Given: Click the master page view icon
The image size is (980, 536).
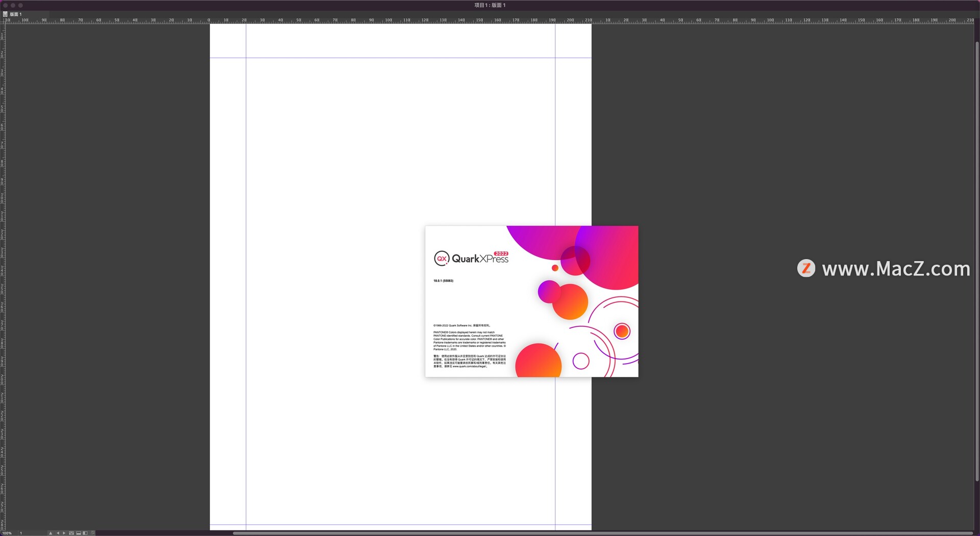Looking at the screenshot, I should [x=71, y=533].
